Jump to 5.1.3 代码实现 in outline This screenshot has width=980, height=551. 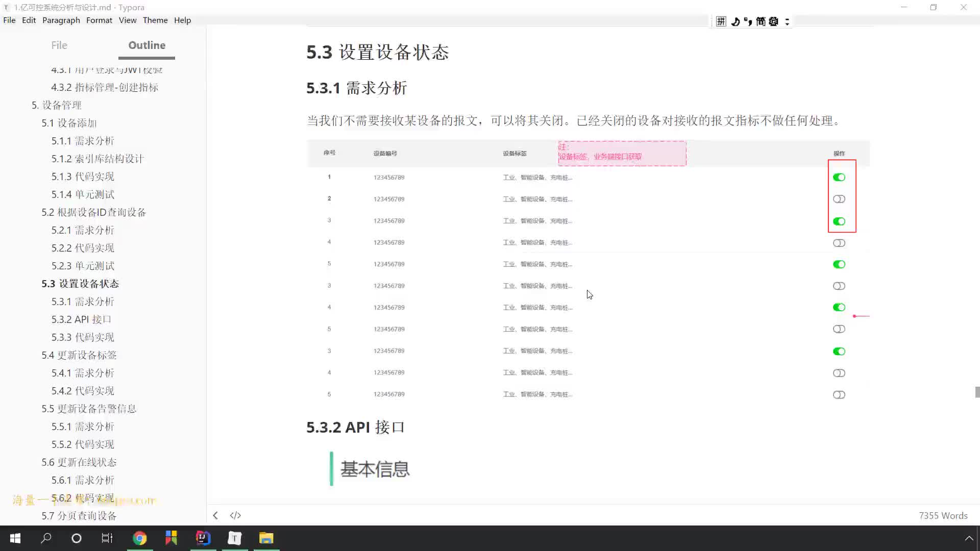tap(83, 177)
